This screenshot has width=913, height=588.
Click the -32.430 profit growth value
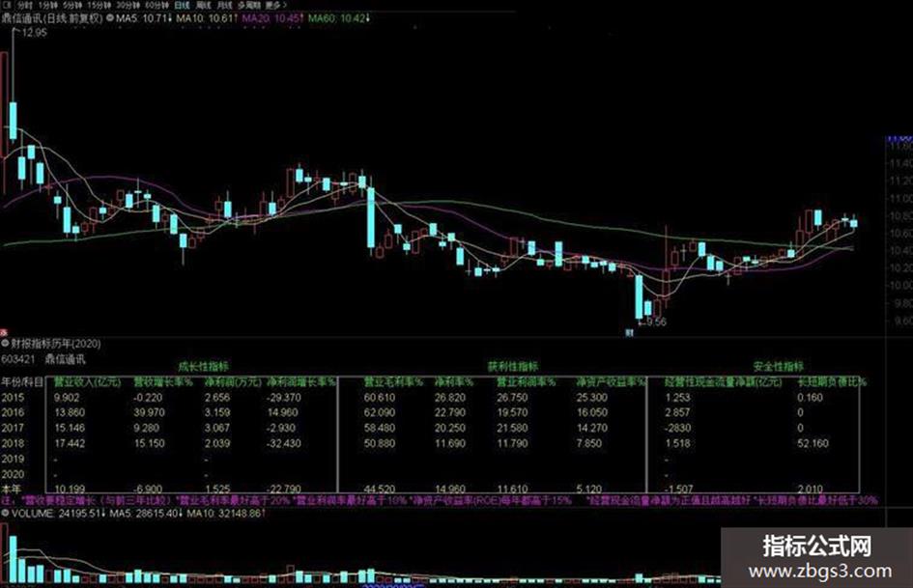(x=284, y=443)
